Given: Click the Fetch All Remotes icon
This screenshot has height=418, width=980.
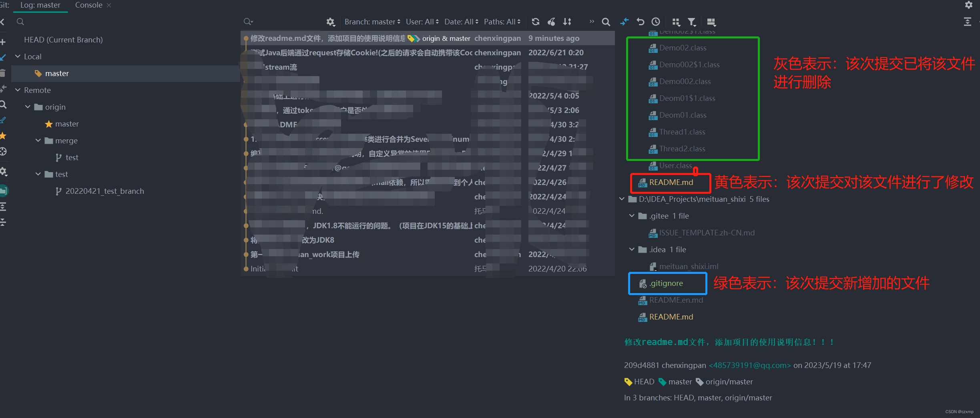Looking at the screenshot, I should (3, 120).
